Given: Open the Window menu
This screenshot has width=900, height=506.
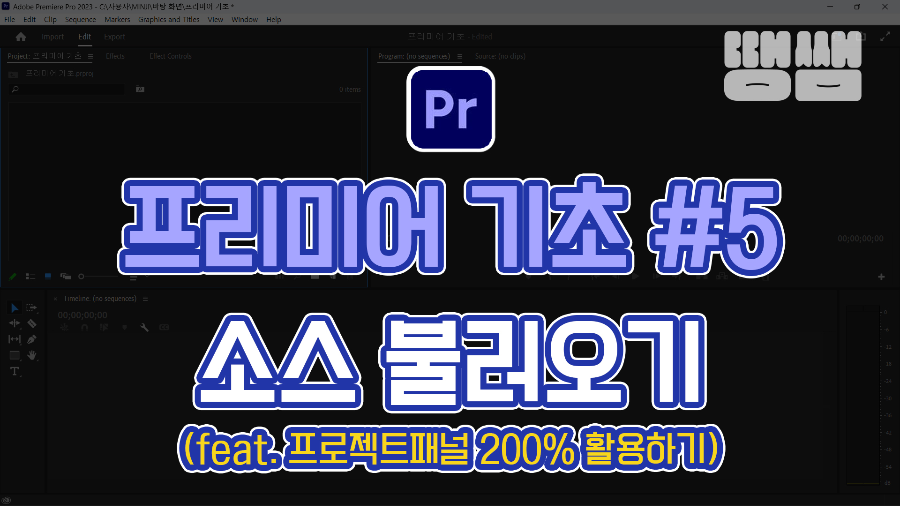Looking at the screenshot, I should 245,20.
